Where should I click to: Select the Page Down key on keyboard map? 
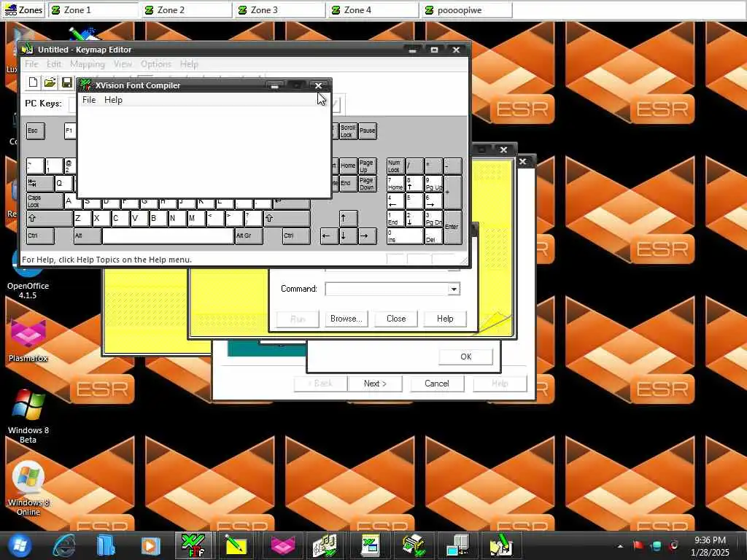coord(367,184)
